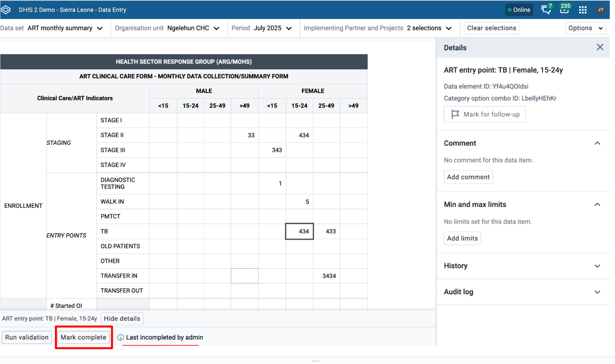Click the info icon beside Last incompleted
Viewport: 615px width, 364px height.
click(x=120, y=338)
